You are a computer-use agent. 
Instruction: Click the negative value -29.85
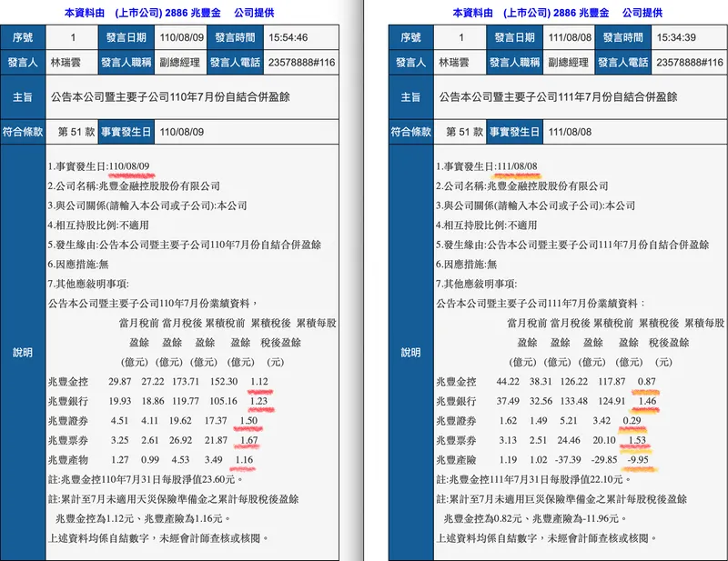(x=604, y=460)
